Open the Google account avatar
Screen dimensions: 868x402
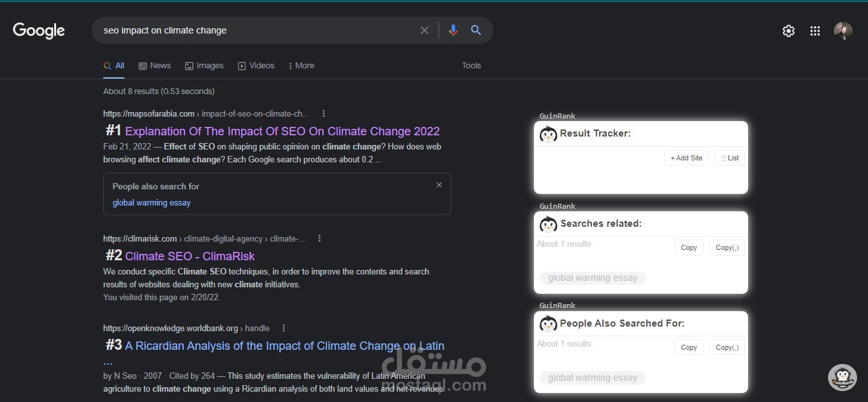843,31
